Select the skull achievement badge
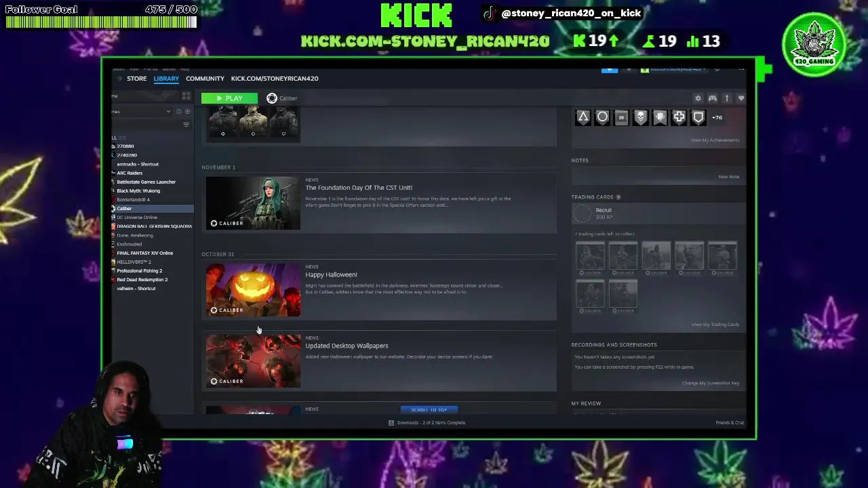The height and width of the screenshot is (488, 868). click(x=640, y=117)
